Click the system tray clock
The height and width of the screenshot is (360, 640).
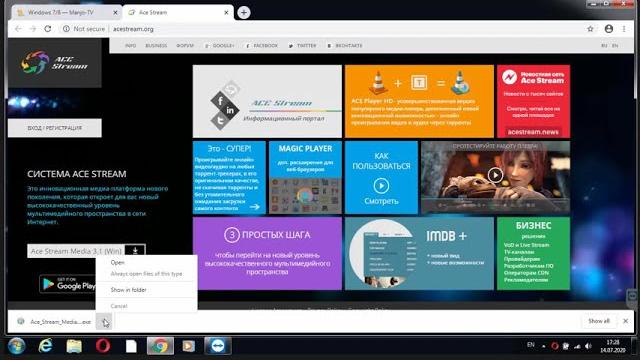[613, 346]
